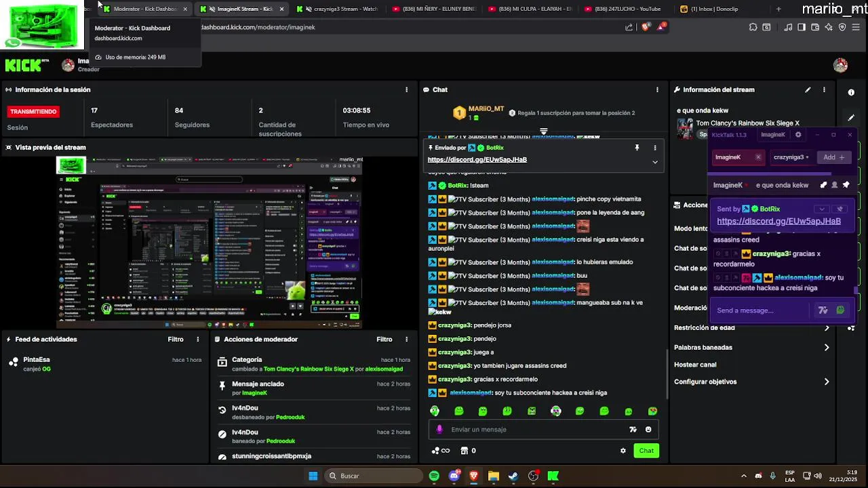Open KickTalk user list icon in header
868x488 pixels.
click(835, 185)
